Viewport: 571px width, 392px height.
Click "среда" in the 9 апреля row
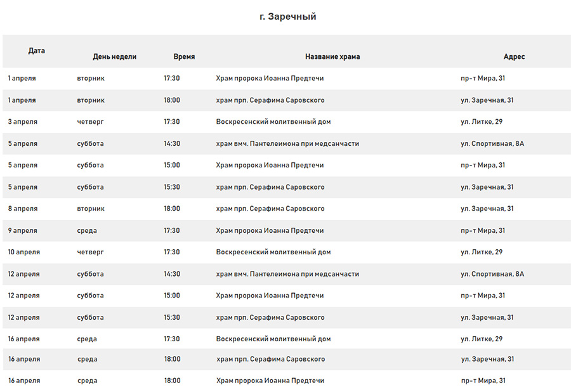click(87, 231)
